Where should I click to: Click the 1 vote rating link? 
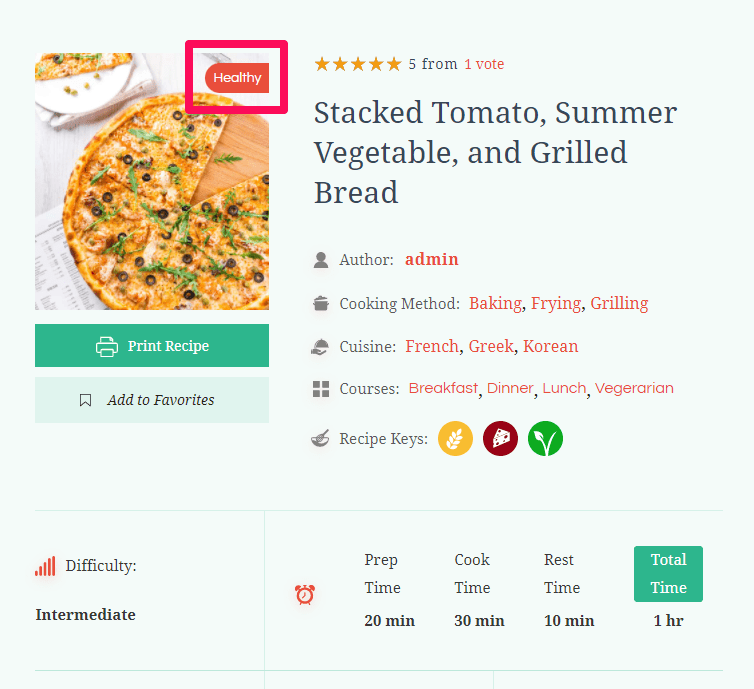[x=484, y=64]
